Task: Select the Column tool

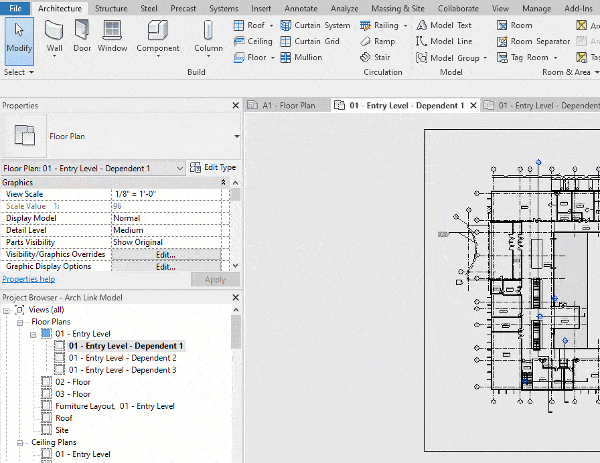Action: pos(208,39)
